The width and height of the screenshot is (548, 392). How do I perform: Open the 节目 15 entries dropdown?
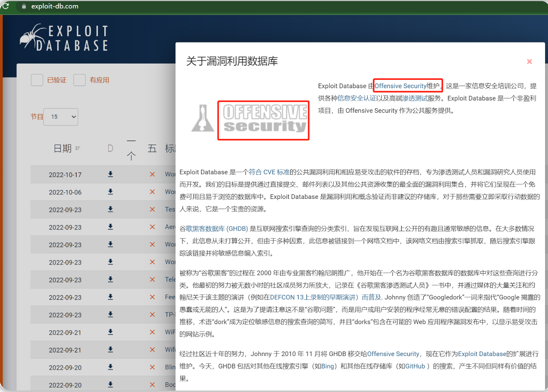coord(61,117)
